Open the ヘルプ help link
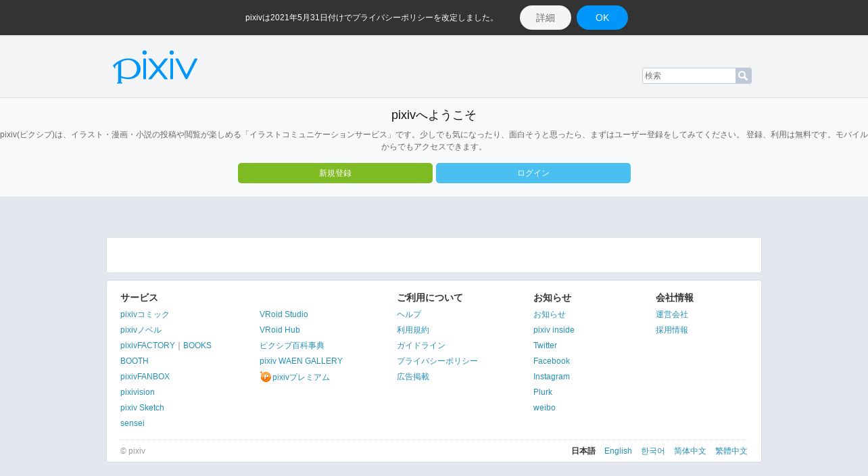This screenshot has width=868, height=476. pyautogui.click(x=409, y=314)
